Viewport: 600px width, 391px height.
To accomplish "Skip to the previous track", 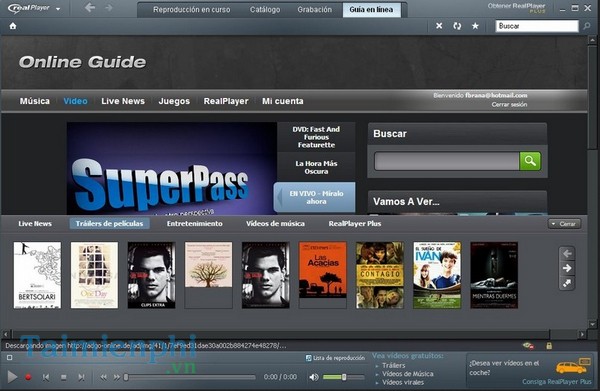I will point(46,377).
